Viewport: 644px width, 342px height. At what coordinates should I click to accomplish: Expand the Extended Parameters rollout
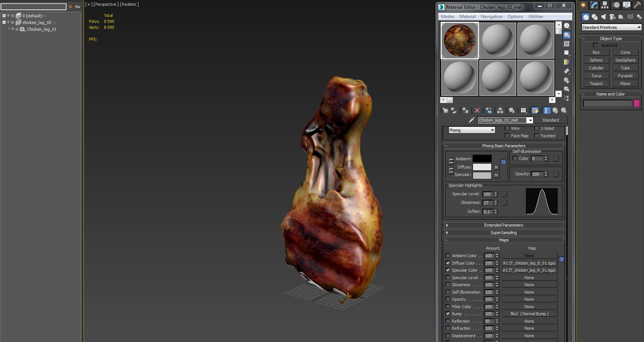pos(503,225)
